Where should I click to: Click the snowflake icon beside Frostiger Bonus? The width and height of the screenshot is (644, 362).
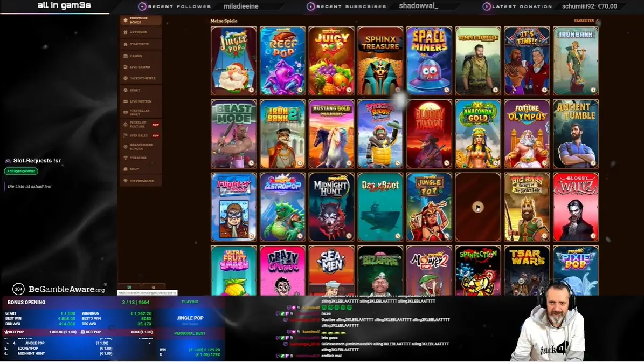pos(126,20)
